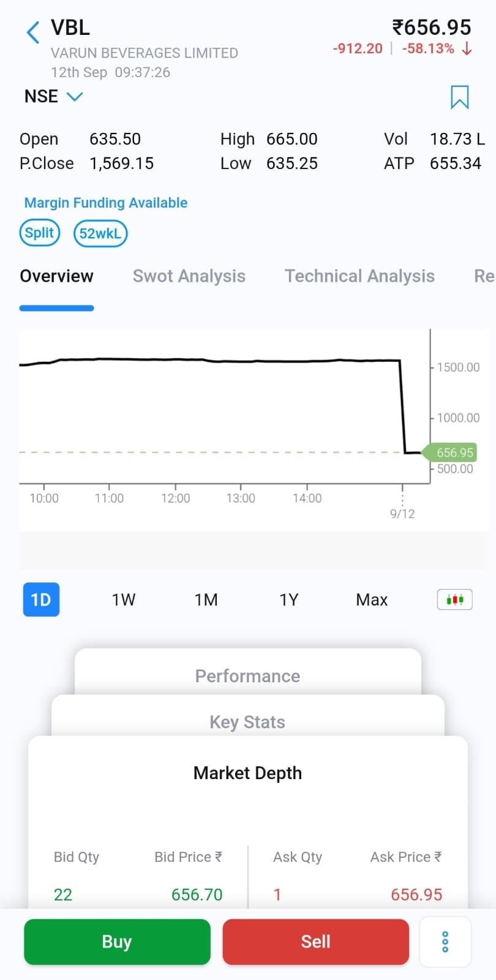Tap the back arrow beside VBL

(33, 32)
